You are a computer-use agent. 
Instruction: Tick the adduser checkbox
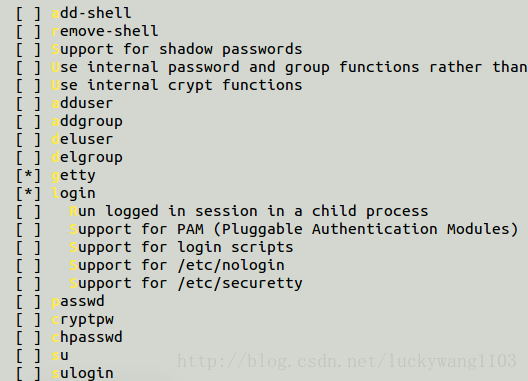coord(29,103)
